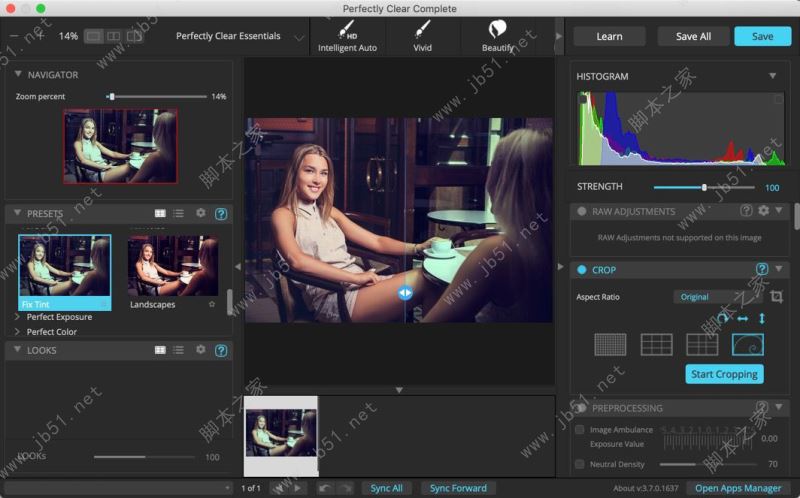Click the Learn button

pos(609,36)
